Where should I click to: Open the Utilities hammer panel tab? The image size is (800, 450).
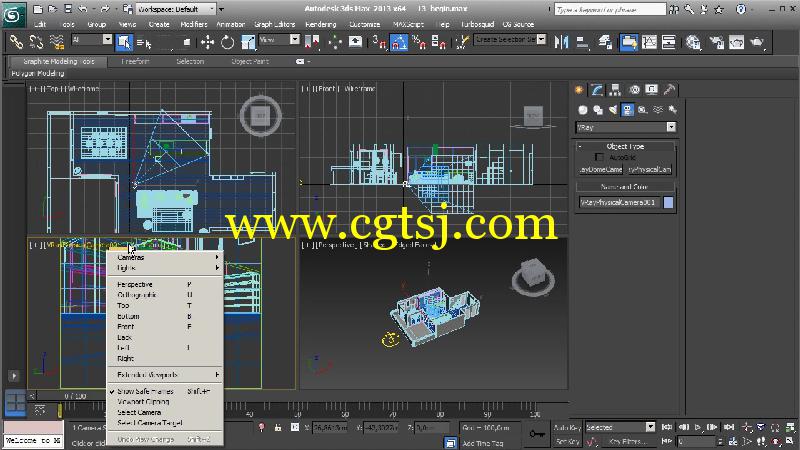(x=669, y=90)
